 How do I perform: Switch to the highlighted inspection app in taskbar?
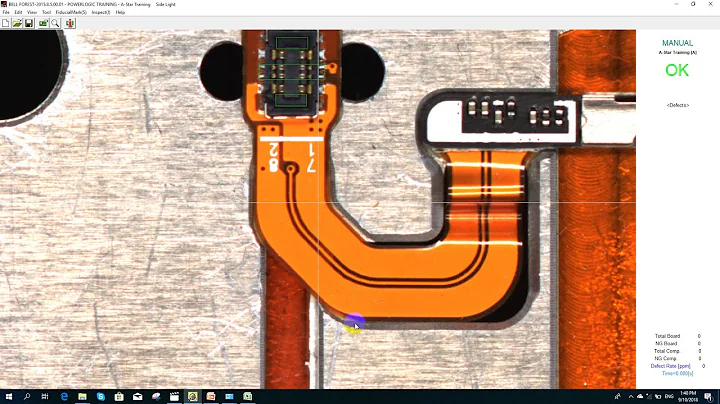coord(192,396)
